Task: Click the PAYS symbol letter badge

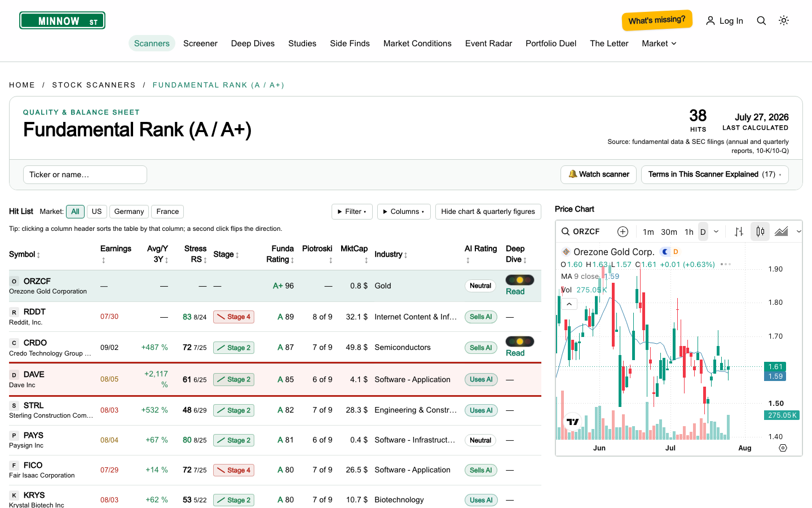Action: 14,436
